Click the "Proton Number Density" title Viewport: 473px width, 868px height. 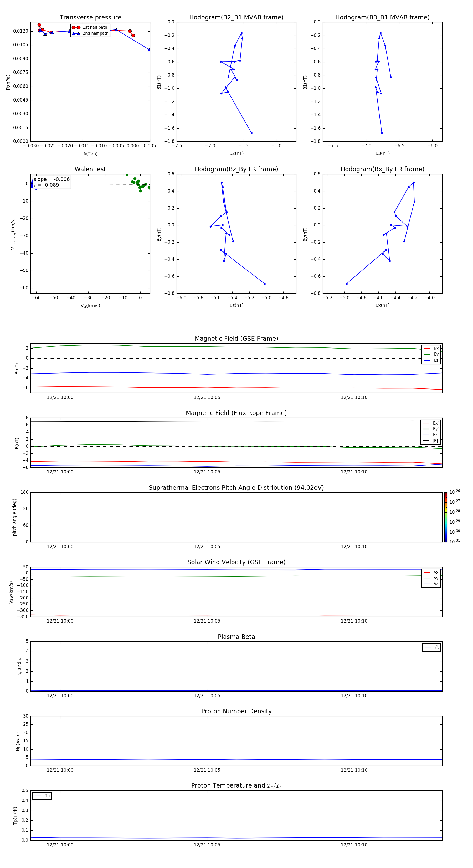(236, 711)
